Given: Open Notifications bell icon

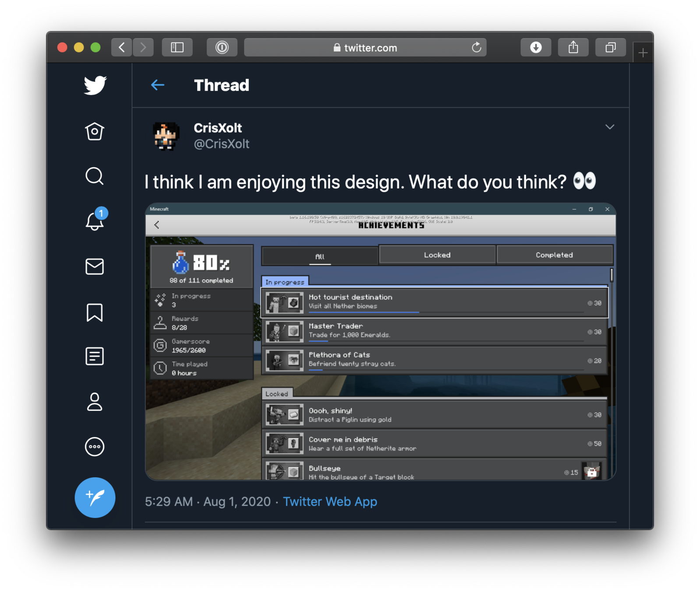Looking at the screenshot, I should (95, 221).
